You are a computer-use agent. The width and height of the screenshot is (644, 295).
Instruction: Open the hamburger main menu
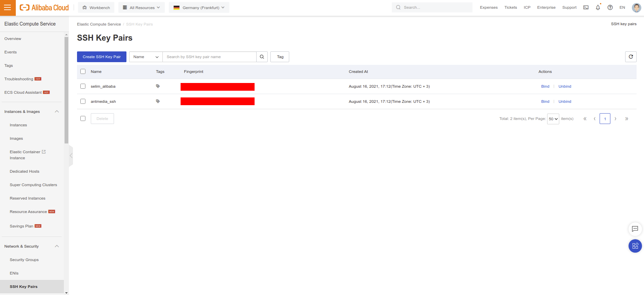click(x=8, y=8)
